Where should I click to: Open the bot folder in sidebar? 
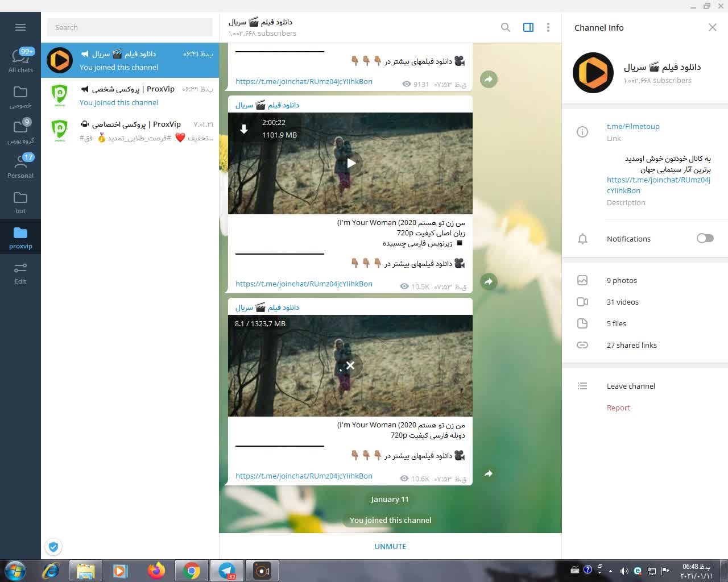click(x=20, y=201)
